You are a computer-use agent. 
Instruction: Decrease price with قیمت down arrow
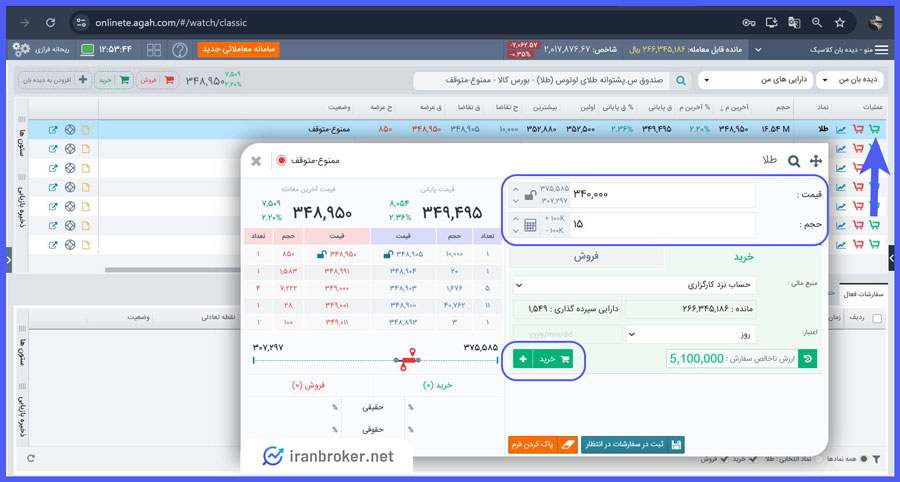pyautogui.click(x=515, y=201)
